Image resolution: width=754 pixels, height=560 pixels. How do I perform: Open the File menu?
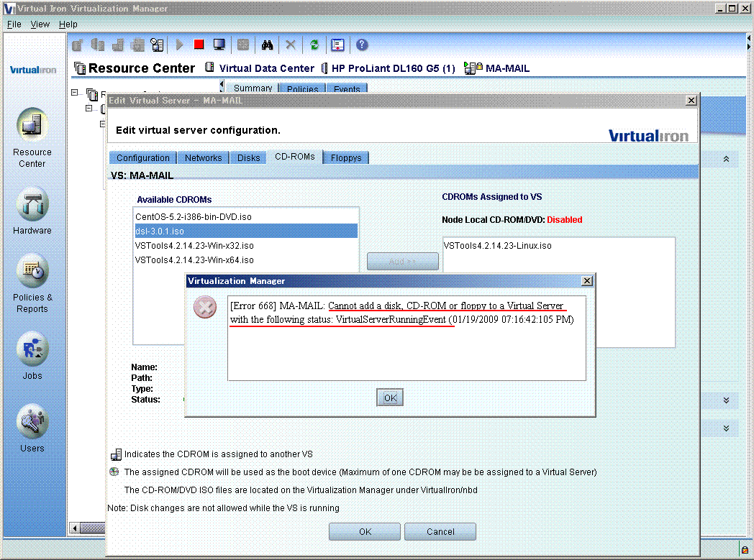point(14,24)
